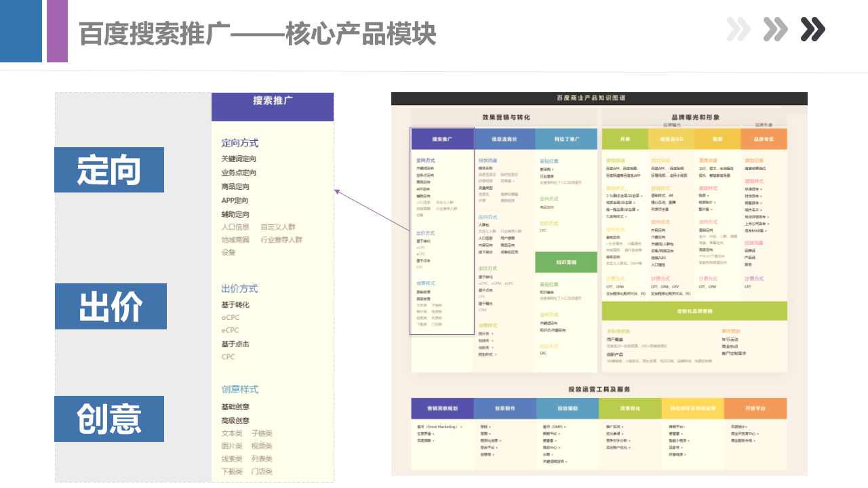Select yellow 信息流GD header in the knowledge map
868x488 pixels.
coord(671,139)
